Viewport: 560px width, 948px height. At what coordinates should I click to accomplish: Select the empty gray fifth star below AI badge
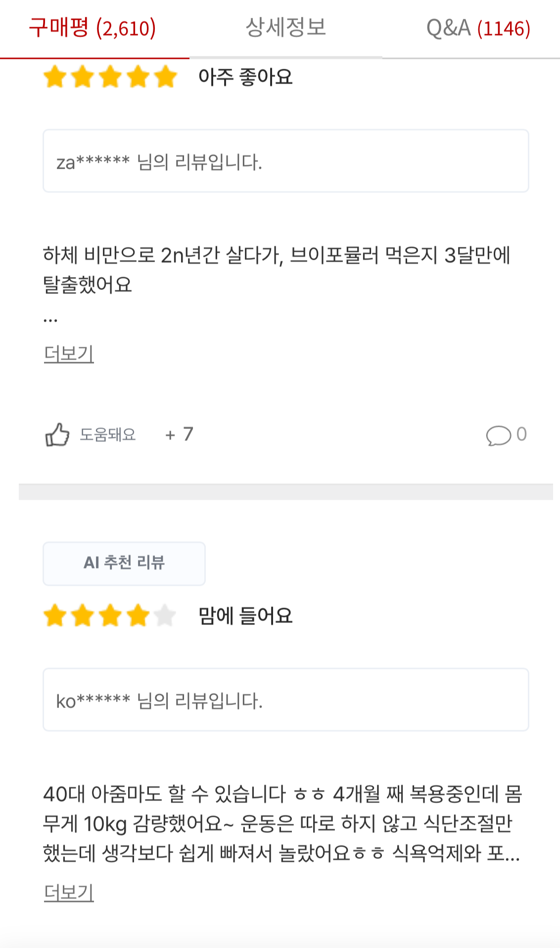click(x=165, y=616)
